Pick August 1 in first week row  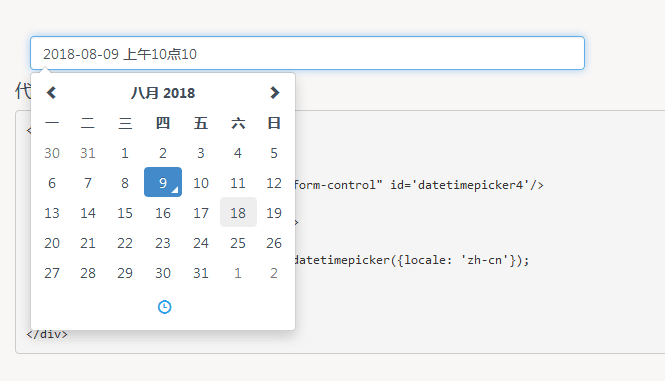pyautogui.click(x=125, y=153)
